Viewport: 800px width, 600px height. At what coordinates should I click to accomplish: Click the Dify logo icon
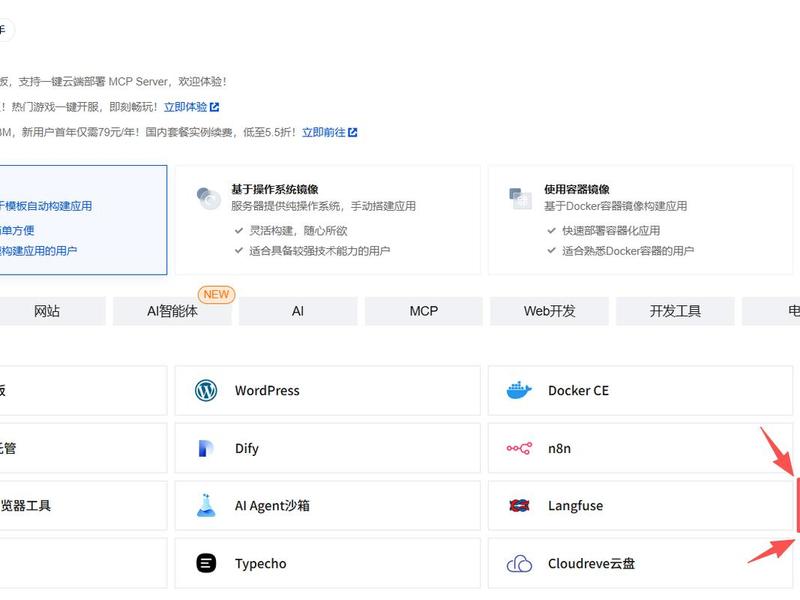[206, 448]
